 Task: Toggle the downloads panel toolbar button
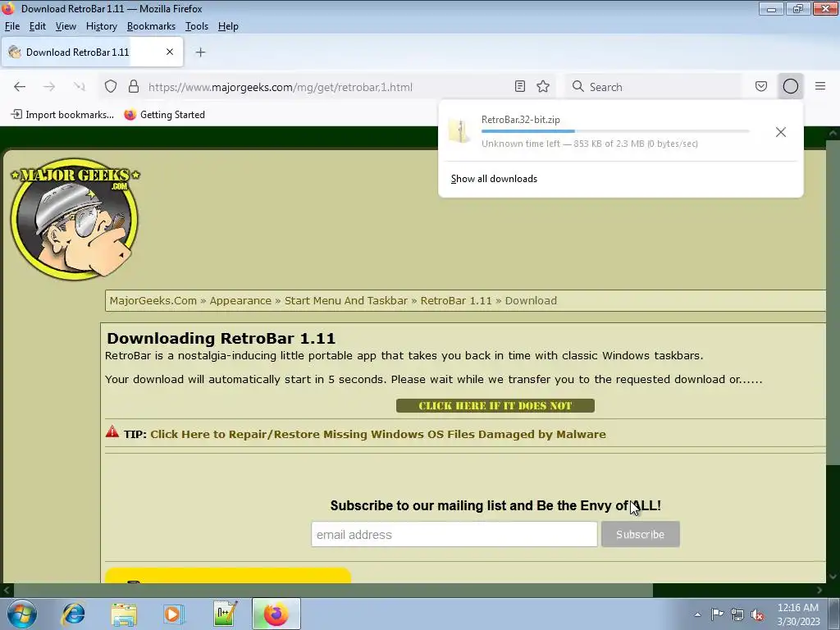(x=791, y=86)
